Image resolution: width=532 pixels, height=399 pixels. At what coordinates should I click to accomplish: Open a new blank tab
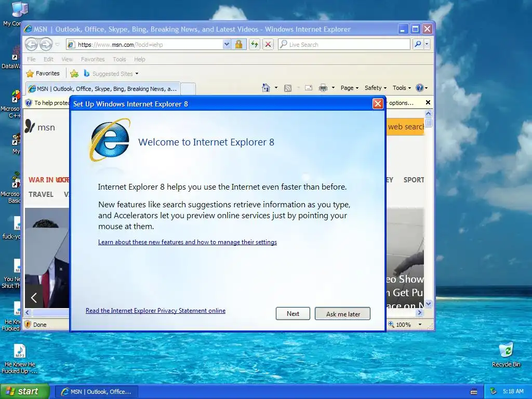pos(188,89)
